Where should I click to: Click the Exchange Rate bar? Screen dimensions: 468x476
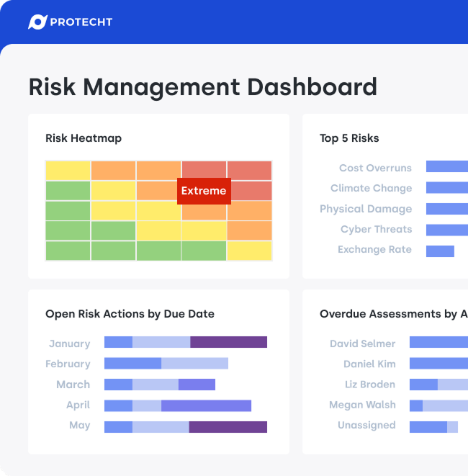(440, 251)
